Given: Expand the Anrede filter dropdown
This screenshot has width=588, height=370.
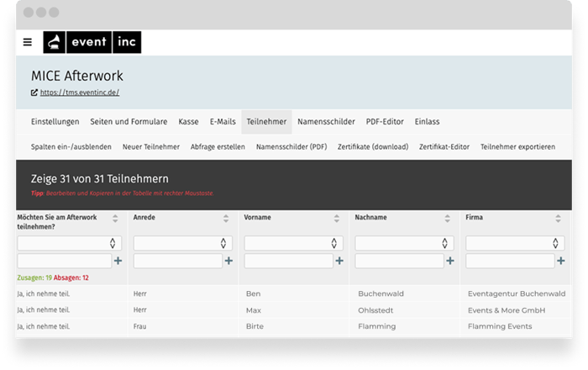Looking at the screenshot, I should pyautogui.click(x=180, y=243).
